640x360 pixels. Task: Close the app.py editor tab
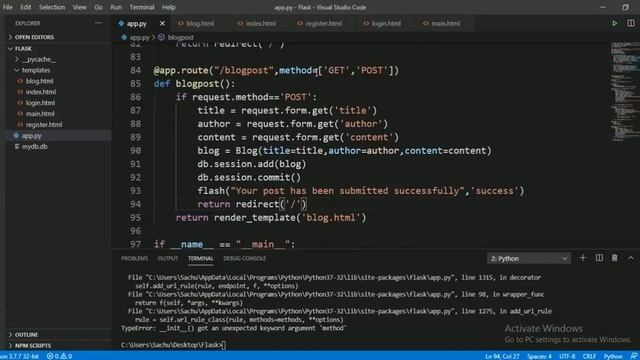pyautogui.click(x=162, y=24)
